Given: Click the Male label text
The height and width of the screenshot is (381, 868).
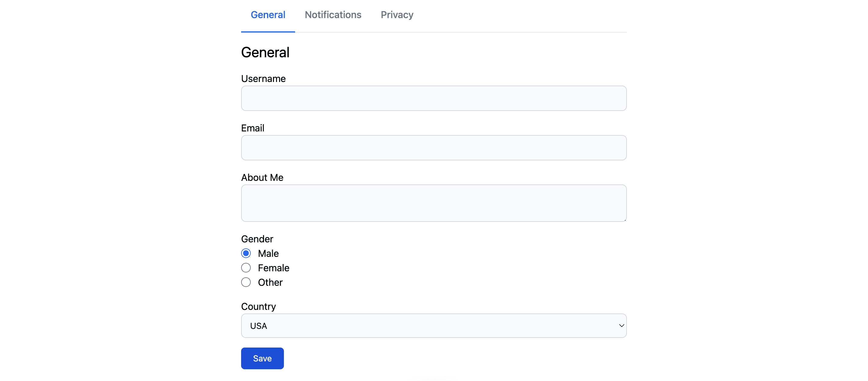Looking at the screenshot, I should coord(268,253).
